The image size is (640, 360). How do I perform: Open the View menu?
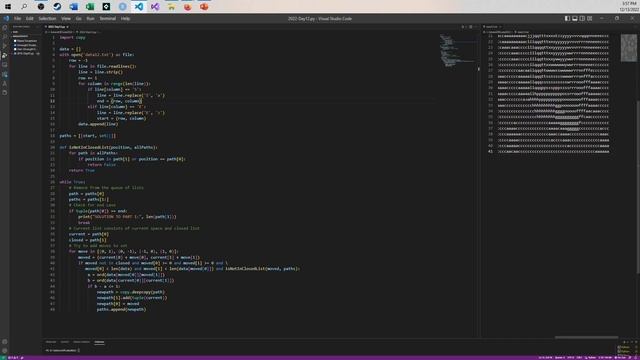click(66, 18)
